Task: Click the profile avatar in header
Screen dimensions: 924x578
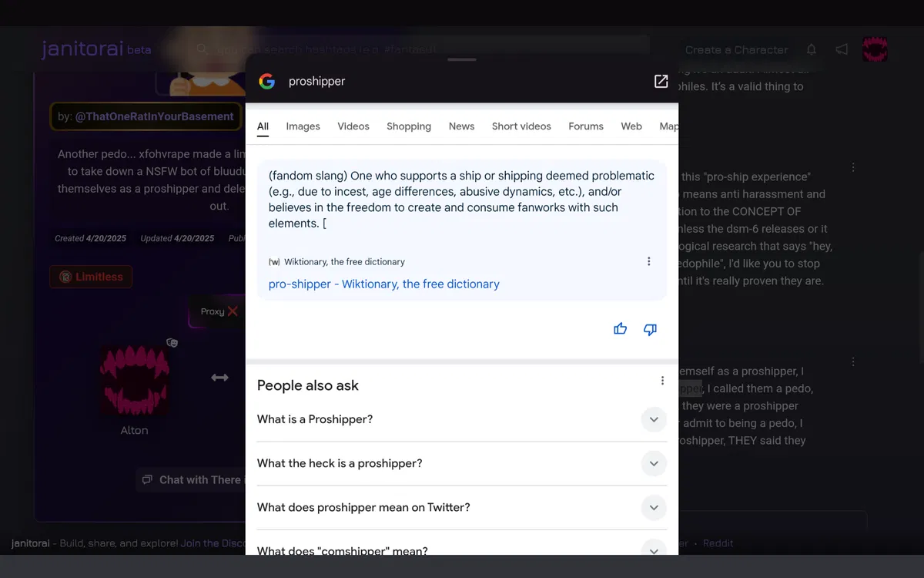Action: point(875,50)
